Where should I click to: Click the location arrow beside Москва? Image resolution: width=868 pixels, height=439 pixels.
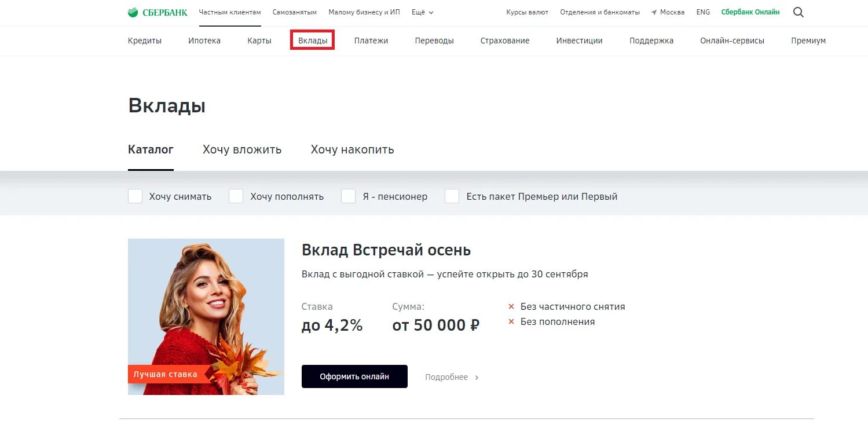(654, 12)
